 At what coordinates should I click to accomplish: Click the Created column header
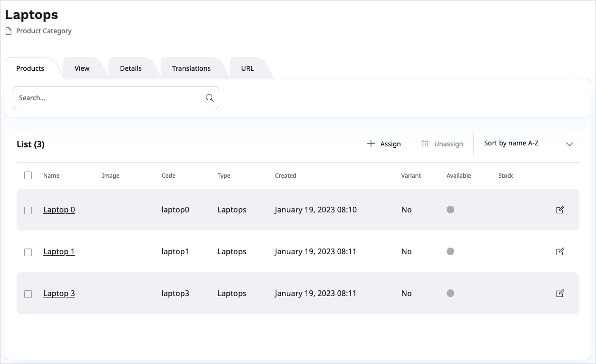(285, 176)
